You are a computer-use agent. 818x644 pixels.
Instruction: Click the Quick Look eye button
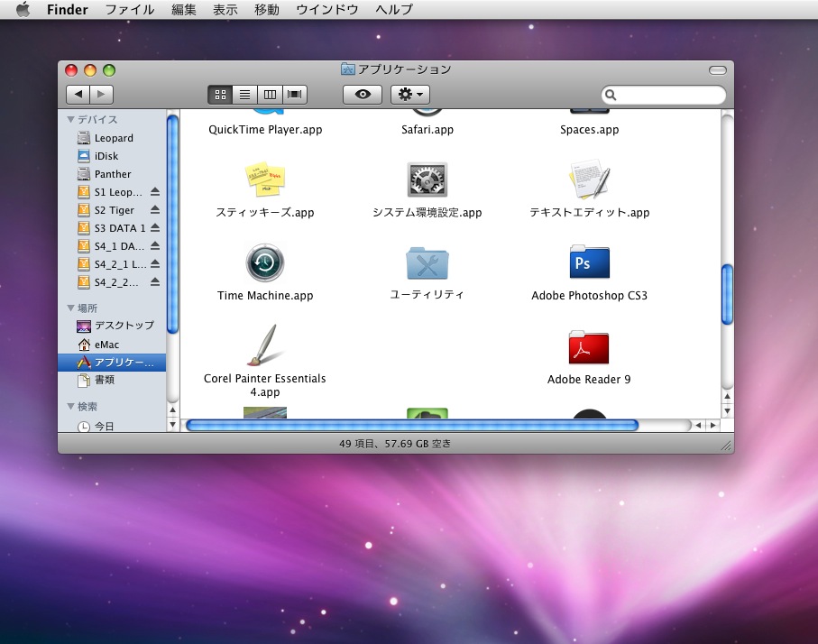(x=363, y=95)
